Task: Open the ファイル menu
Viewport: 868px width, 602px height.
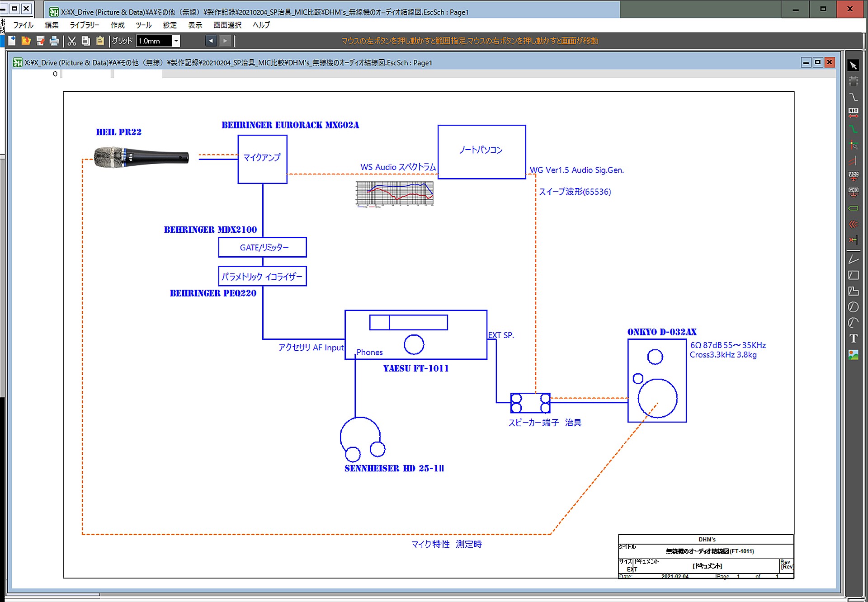Action: (24, 25)
